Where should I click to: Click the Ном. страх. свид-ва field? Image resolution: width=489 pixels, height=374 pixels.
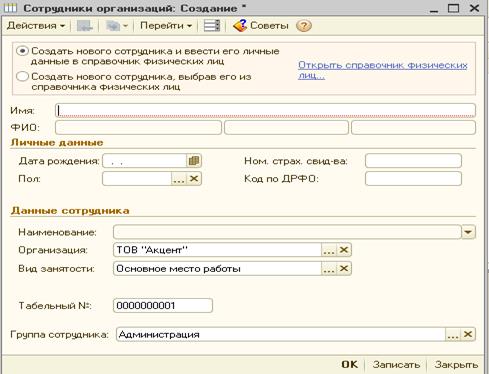[413, 161]
